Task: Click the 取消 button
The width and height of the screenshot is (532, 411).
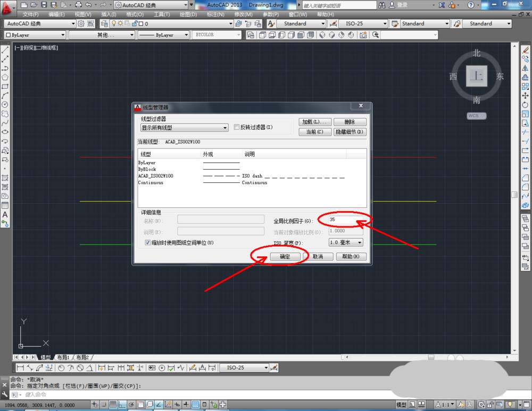Action: 318,257
